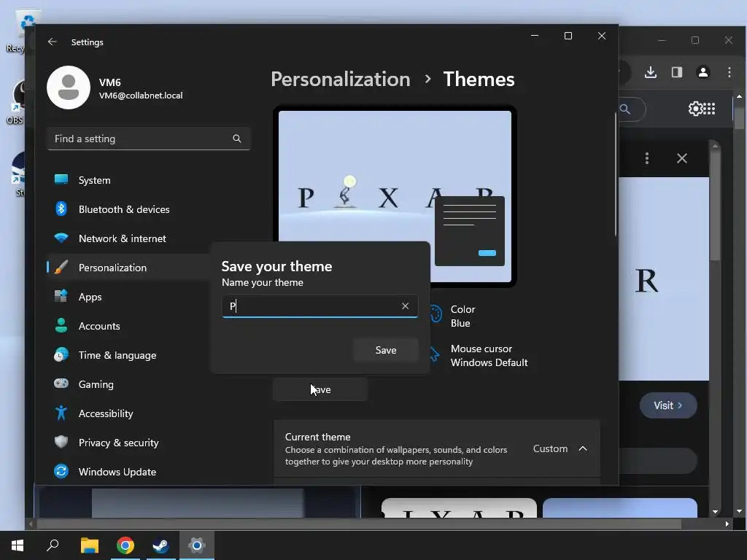Click the VM6 profile avatar
Viewport: 747px width, 560px height.
pos(69,87)
